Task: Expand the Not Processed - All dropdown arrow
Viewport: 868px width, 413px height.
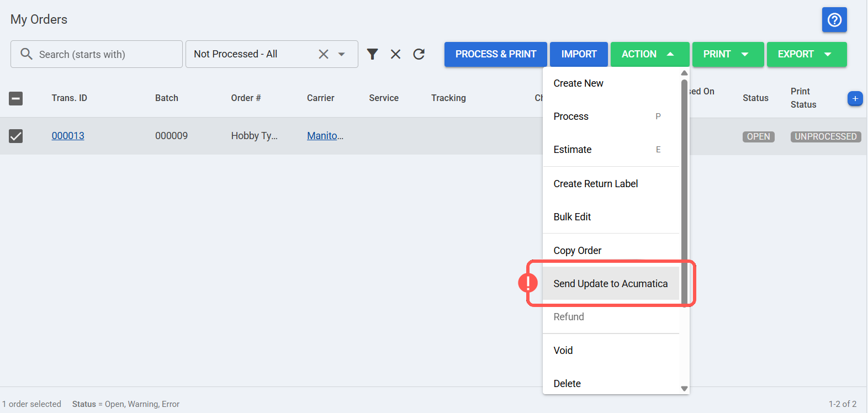Action: point(342,54)
